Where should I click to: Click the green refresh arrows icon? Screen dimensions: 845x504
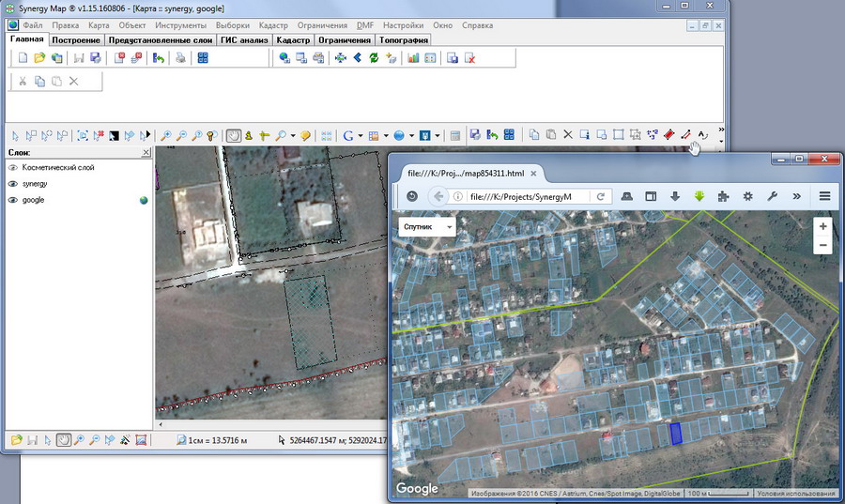coord(374,57)
